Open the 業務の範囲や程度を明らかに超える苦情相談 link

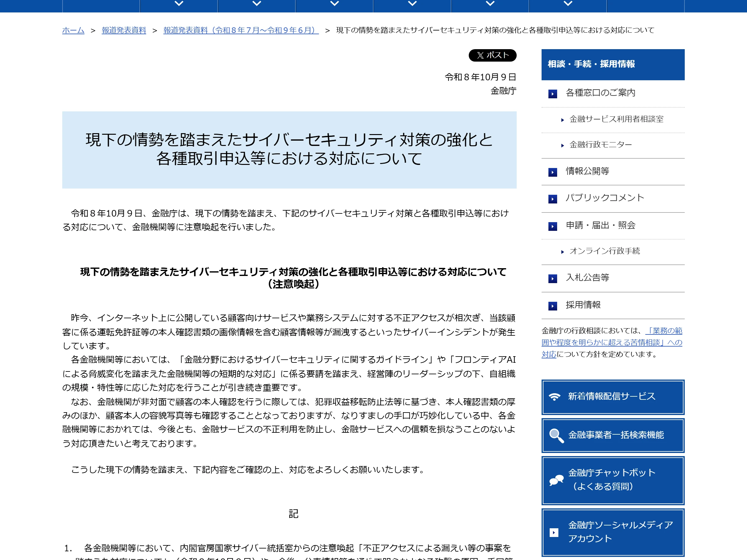(612, 342)
